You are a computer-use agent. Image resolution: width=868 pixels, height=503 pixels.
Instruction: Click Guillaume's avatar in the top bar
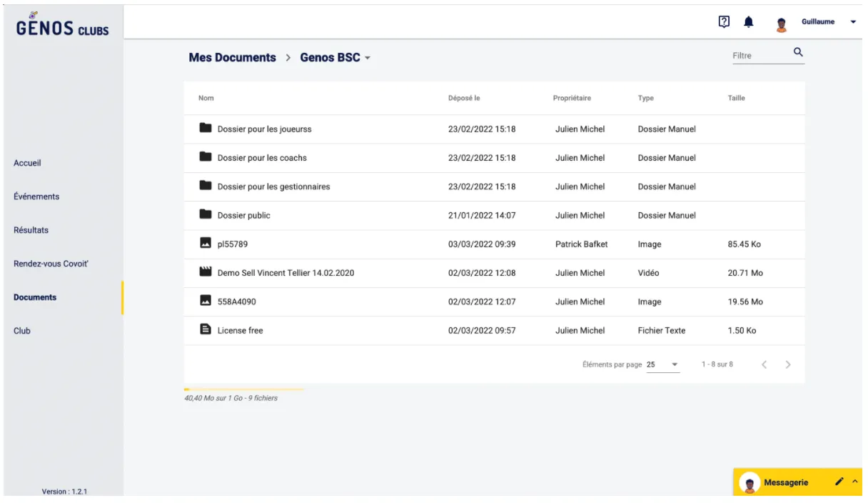[x=781, y=24]
